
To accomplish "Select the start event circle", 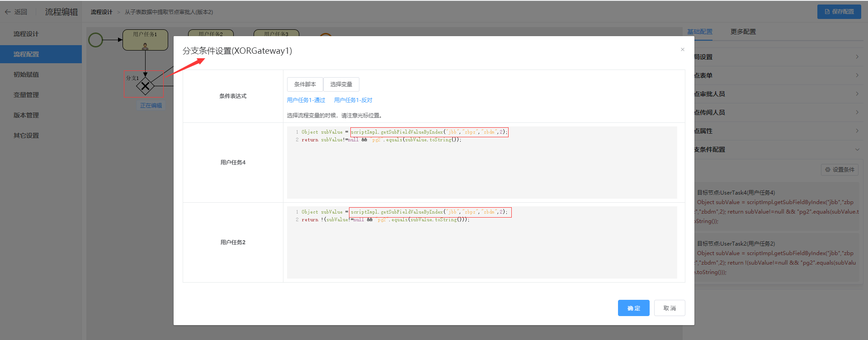I will [x=95, y=40].
